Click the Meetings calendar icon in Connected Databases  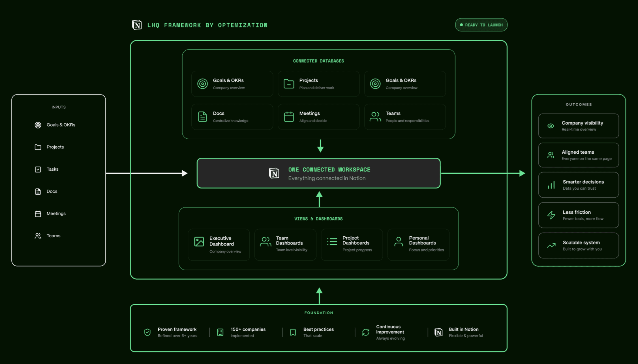tap(289, 117)
